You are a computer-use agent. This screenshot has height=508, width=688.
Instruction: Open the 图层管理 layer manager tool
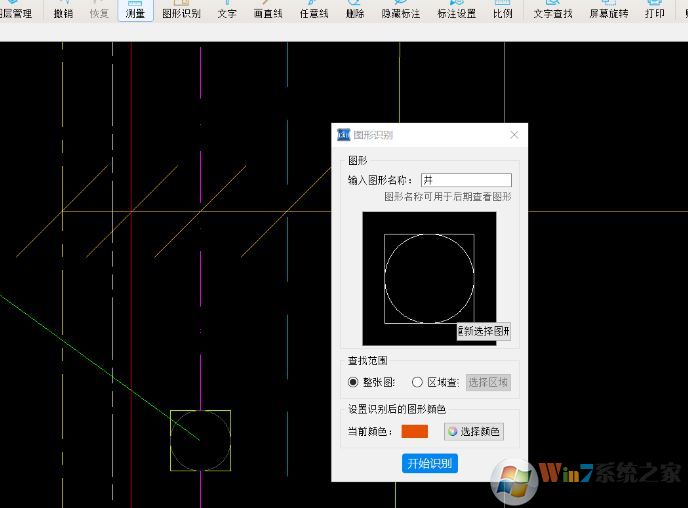point(16,13)
